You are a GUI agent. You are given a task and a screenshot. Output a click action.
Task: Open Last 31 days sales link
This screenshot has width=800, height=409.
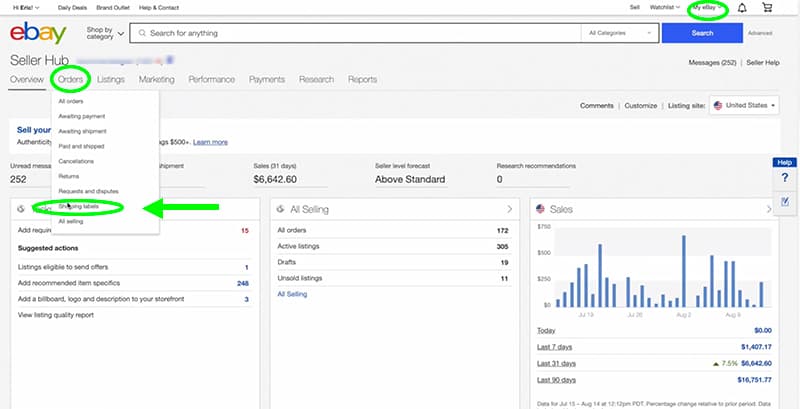click(556, 364)
